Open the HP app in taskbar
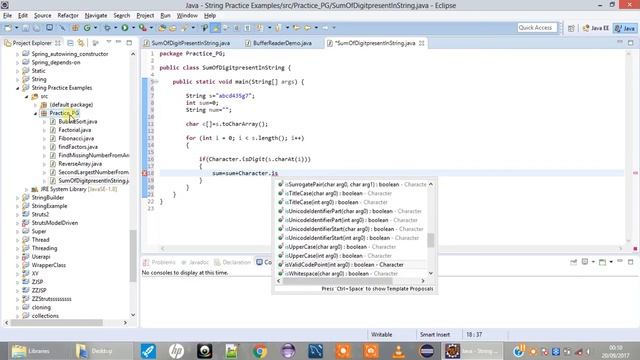This screenshot has height=360, width=640. (176, 351)
